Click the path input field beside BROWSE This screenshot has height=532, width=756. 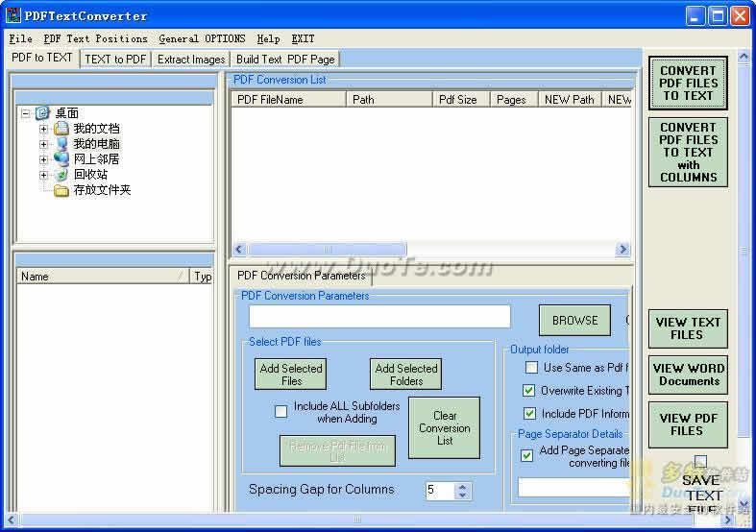[380, 317]
